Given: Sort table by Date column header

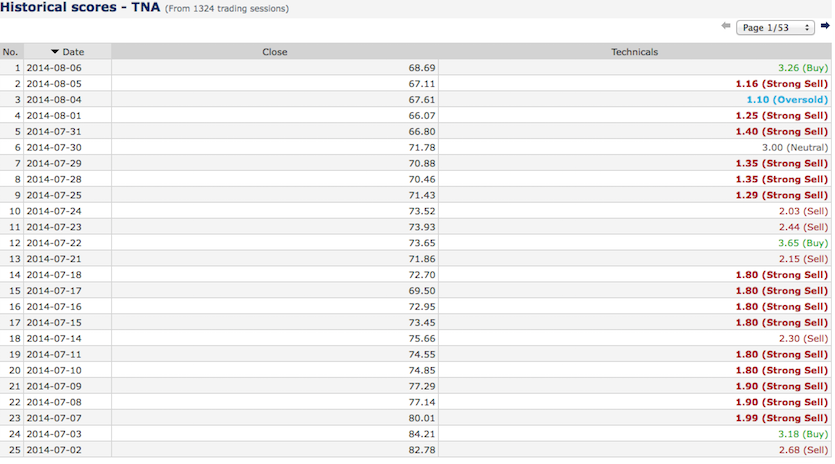Looking at the screenshot, I should point(68,52).
